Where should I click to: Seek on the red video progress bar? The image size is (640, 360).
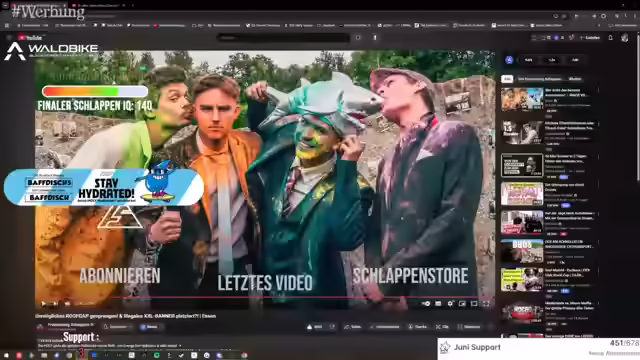264,297
